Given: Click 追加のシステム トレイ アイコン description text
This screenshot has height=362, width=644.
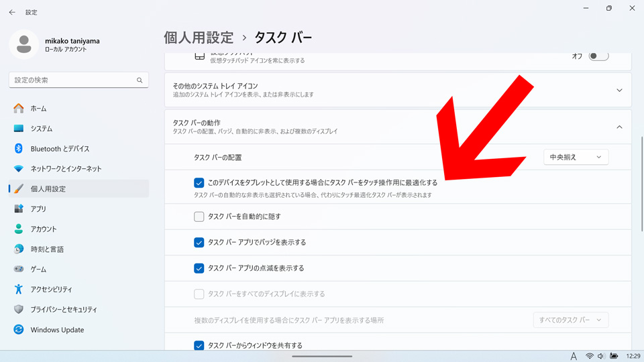Looking at the screenshot, I should [243, 95].
